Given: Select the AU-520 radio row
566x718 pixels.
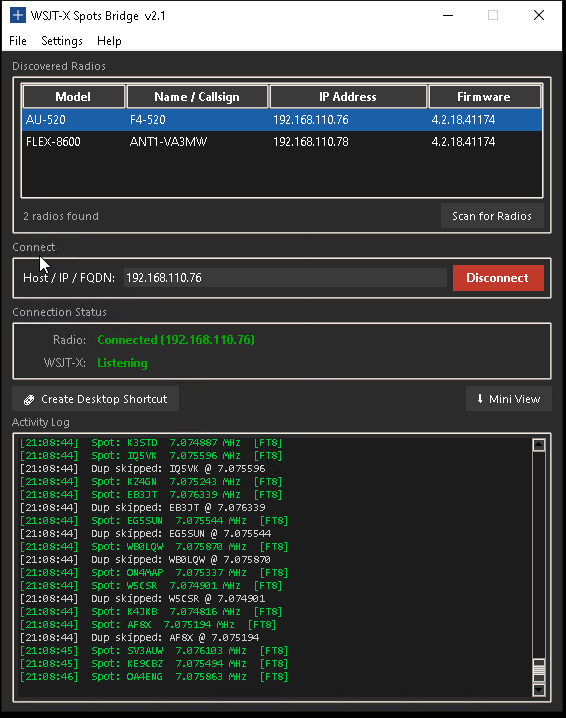Looking at the screenshot, I should tap(282, 120).
